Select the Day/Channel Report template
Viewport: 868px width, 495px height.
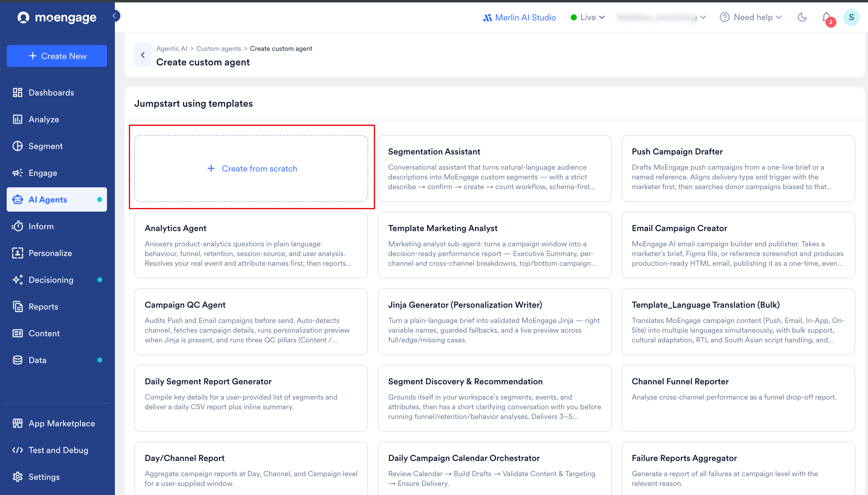tap(251, 469)
